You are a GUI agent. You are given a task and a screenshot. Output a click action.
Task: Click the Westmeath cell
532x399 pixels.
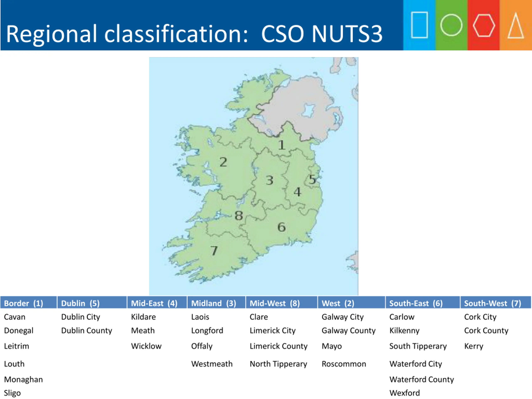[212, 364]
